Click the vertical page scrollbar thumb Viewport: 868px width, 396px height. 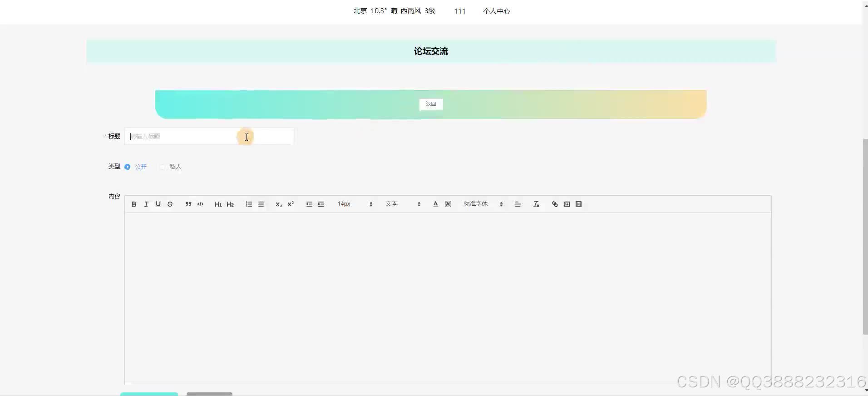(865, 237)
